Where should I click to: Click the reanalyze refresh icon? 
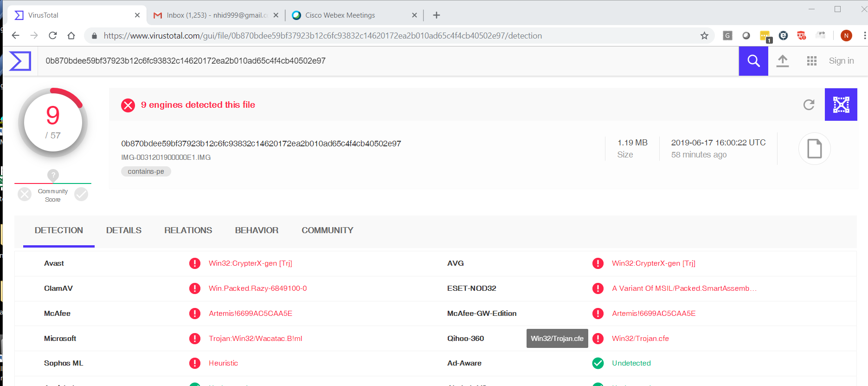click(809, 105)
